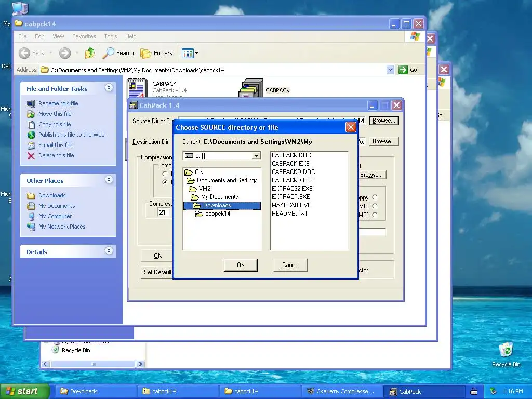Select the radio button beside (MF)

(375, 206)
